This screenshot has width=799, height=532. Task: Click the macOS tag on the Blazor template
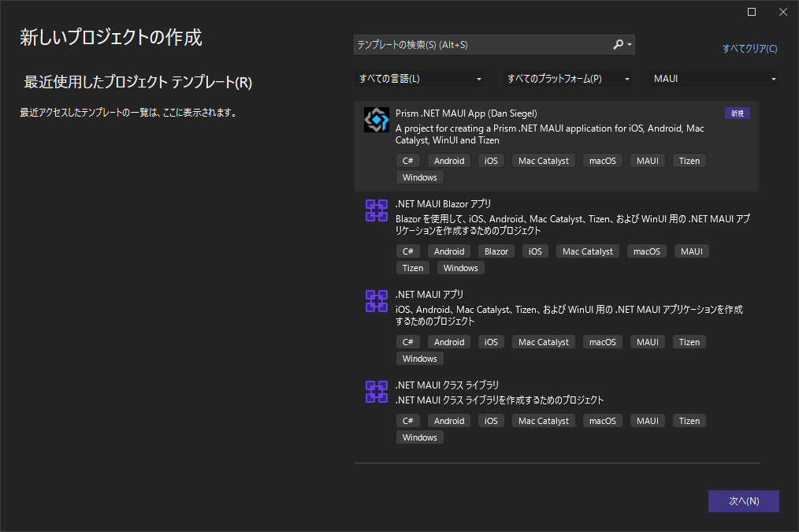647,251
